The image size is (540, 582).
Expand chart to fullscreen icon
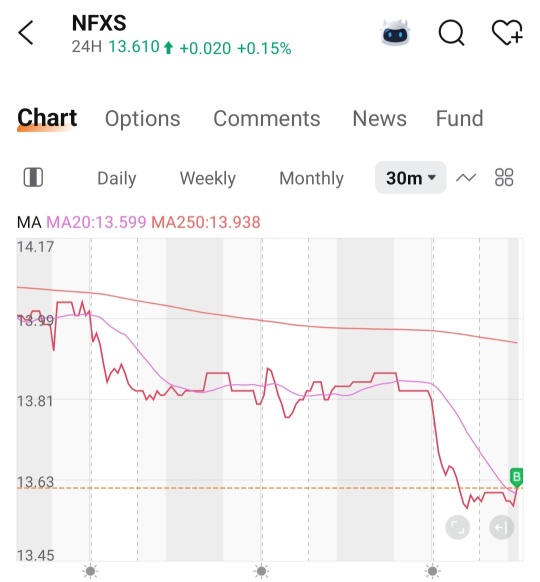458,527
